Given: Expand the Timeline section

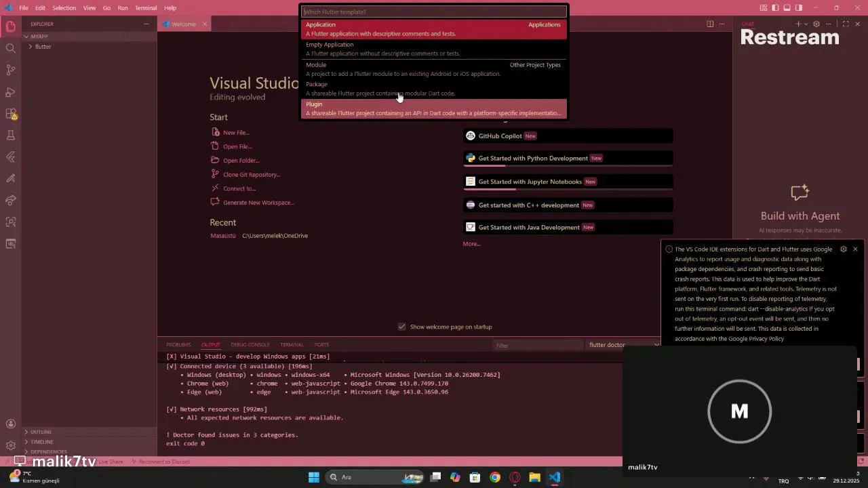Looking at the screenshot, I should point(90,442).
